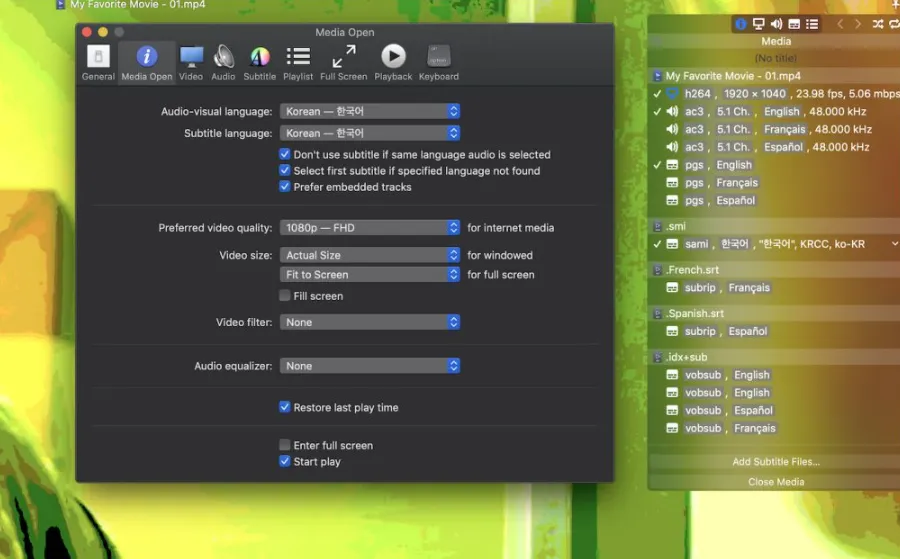This screenshot has height=559, width=900.
Task: Click the 'My Favorite Movie - 01.mp4' media row
Action: [x=775, y=76]
